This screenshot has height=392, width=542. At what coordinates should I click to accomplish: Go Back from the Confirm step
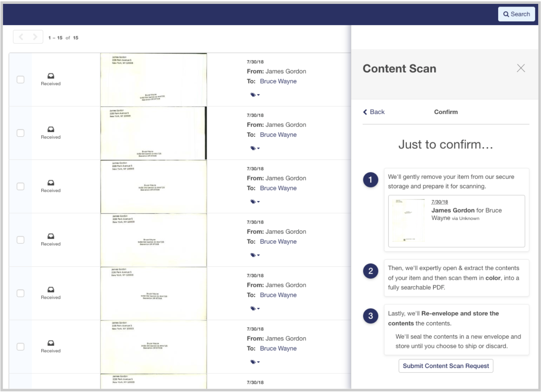point(373,112)
